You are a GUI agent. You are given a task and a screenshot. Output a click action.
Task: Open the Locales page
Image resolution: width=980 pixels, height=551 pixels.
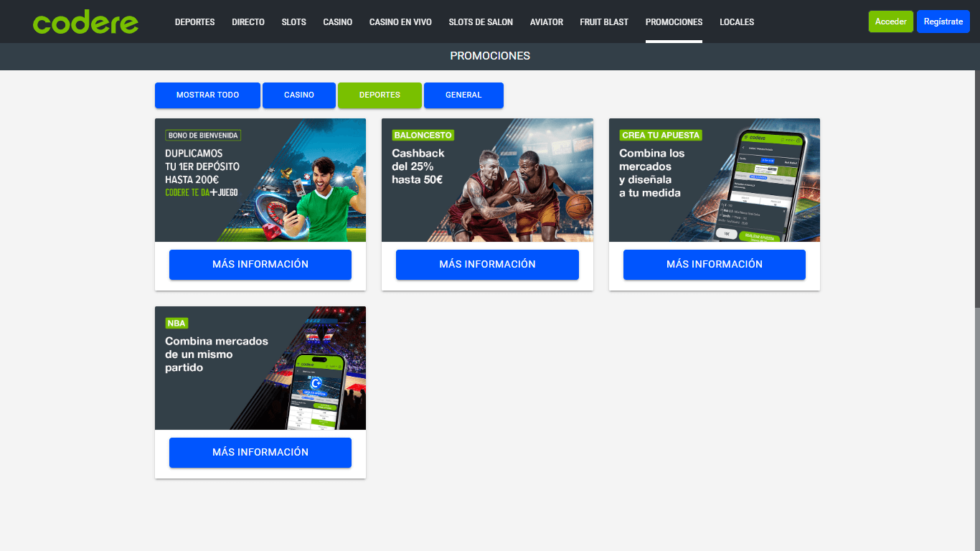[737, 22]
